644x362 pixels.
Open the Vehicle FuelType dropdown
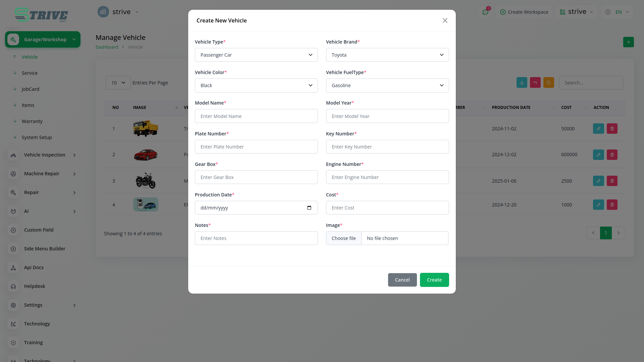coord(387,85)
